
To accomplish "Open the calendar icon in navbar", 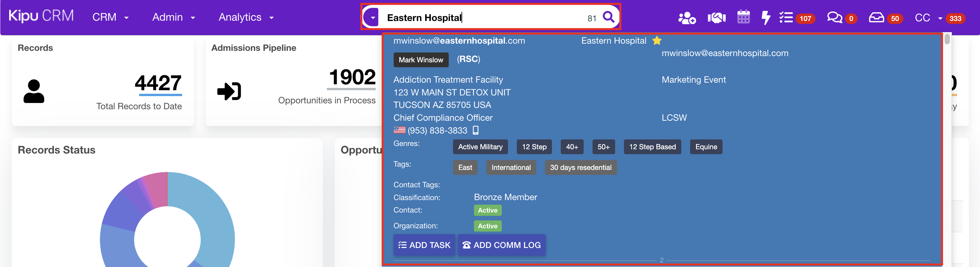I will pyautogui.click(x=743, y=17).
